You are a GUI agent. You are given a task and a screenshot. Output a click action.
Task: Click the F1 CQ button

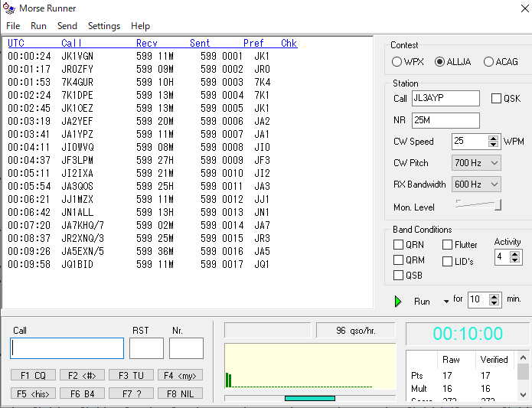coord(33,375)
